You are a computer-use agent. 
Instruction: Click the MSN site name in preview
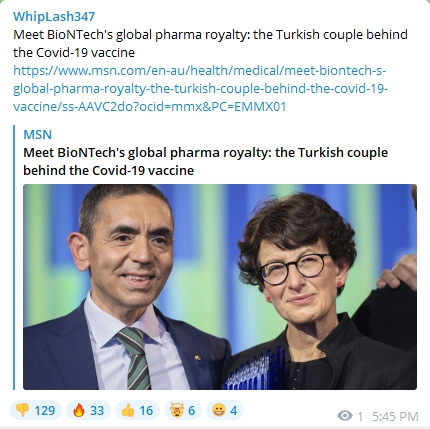(38, 135)
